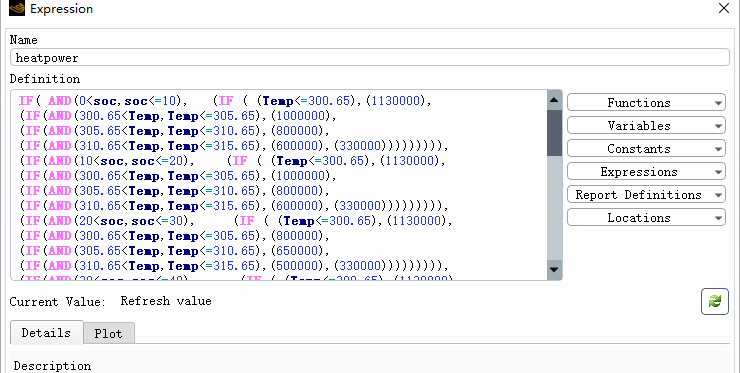Click the first IF keyword in the definition
The height and width of the screenshot is (373, 740).
tap(26, 101)
